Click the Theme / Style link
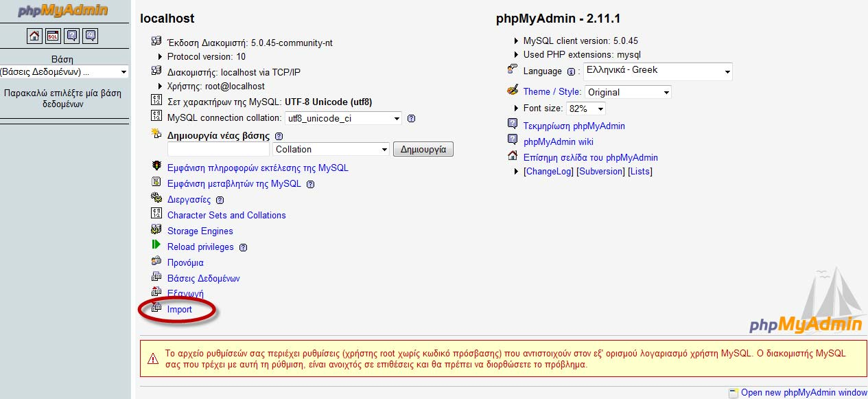 coord(552,91)
